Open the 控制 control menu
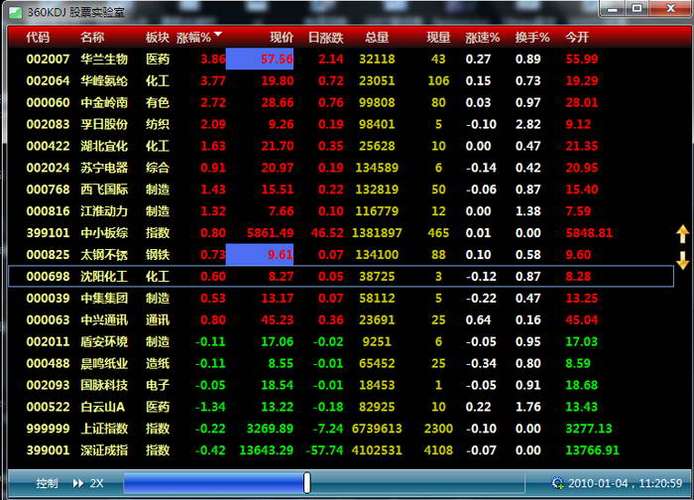This screenshot has height=500, width=694. [x=47, y=483]
